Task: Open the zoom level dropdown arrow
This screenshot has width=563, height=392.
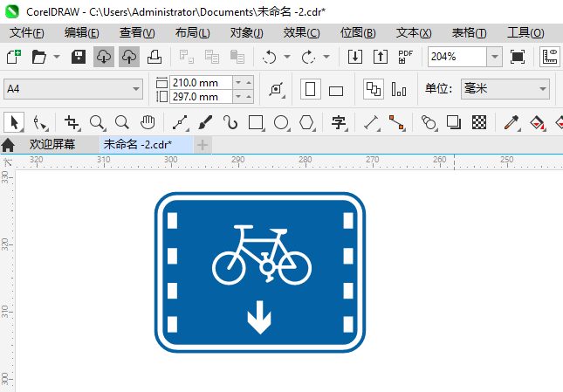Action: (x=495, y=57)
